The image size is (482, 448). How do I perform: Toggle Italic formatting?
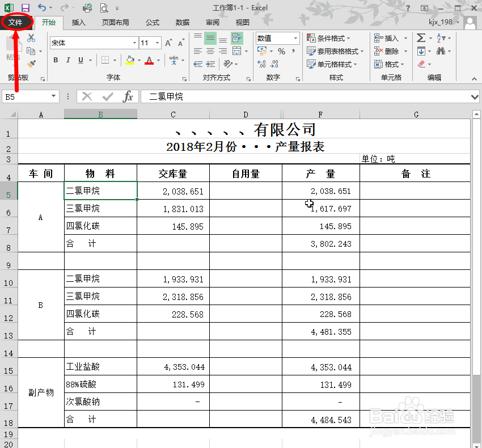click(x=68, y=60)
